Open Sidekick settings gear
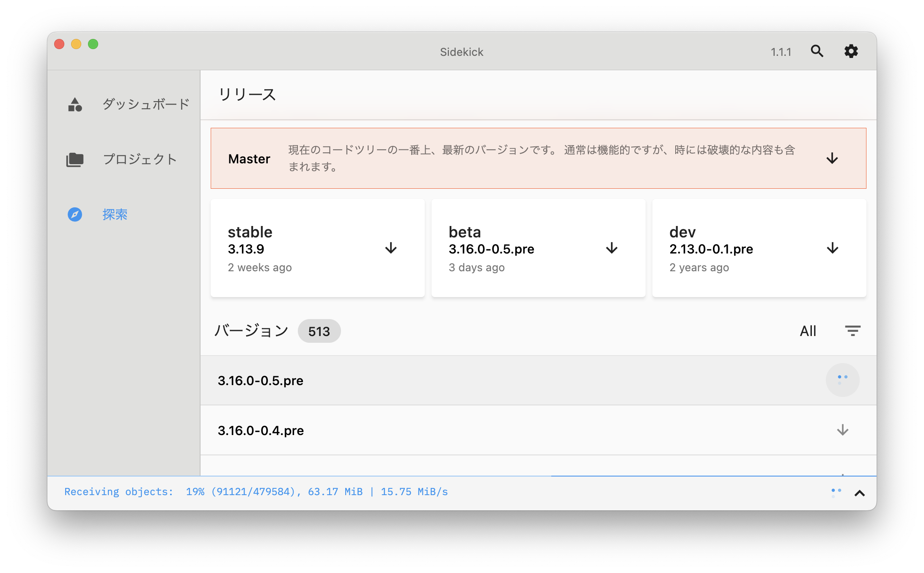Screen dimensions: 924x573 [x=851, y=51]
